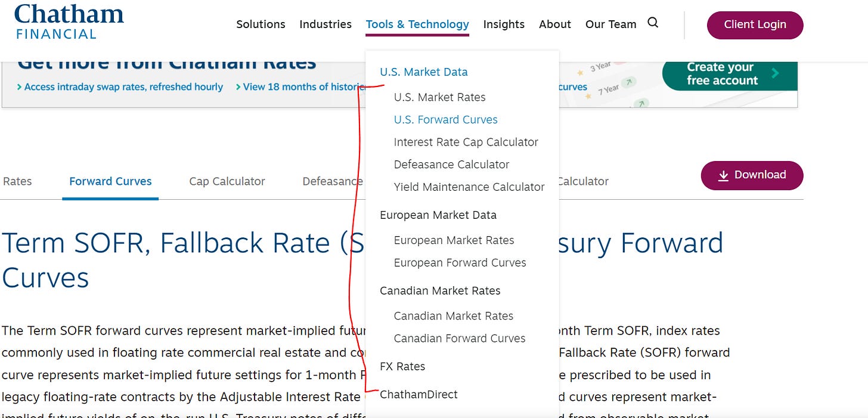Click the Download button
This screenshot has width=868, height=418.
pyautogui.click(x=752, y=175)
